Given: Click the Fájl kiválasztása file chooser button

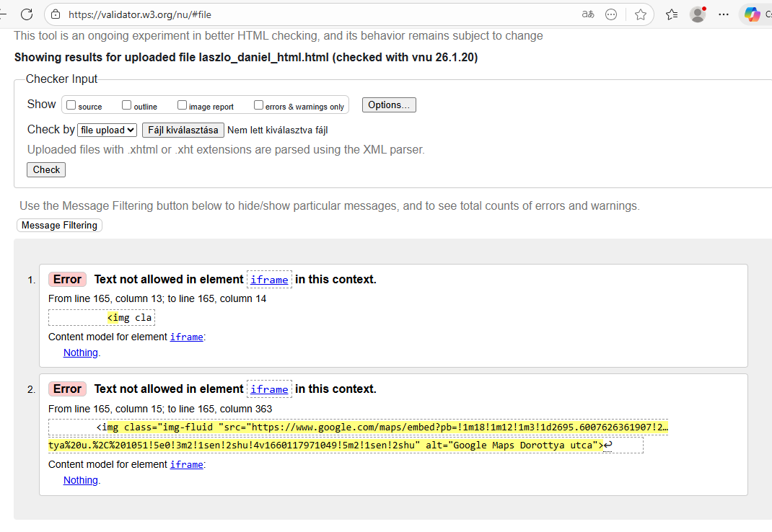Looking at the screenshot, I should click(x=183, y=130).
